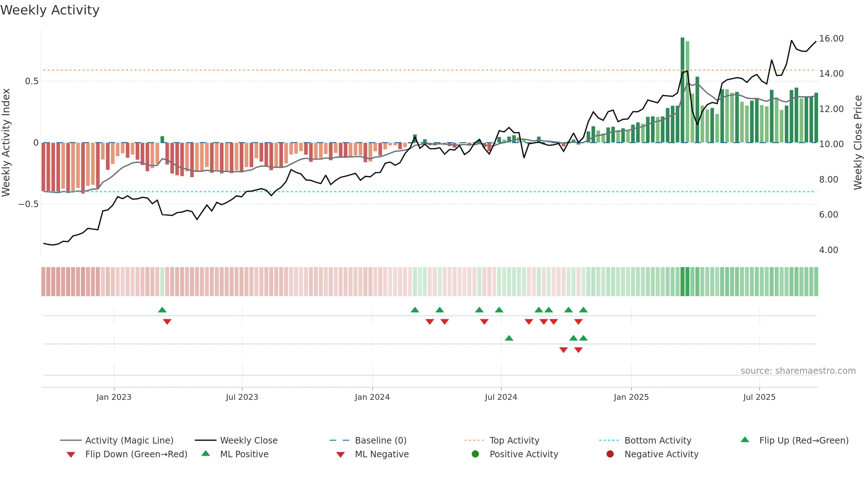Toggle Baseline (0) legend entry
Screen dimensions: 868x488
[x=368, y=440]
